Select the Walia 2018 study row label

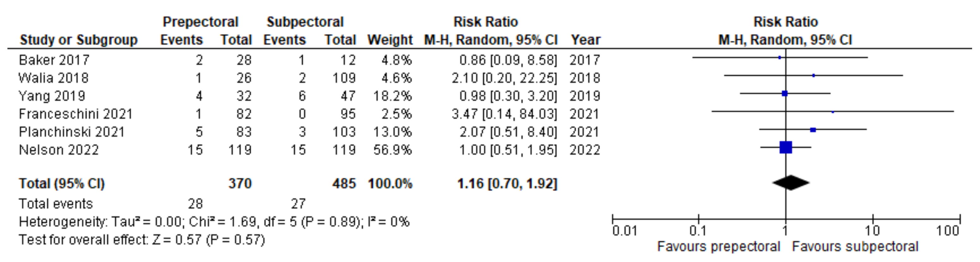click(x=53, y=78)
